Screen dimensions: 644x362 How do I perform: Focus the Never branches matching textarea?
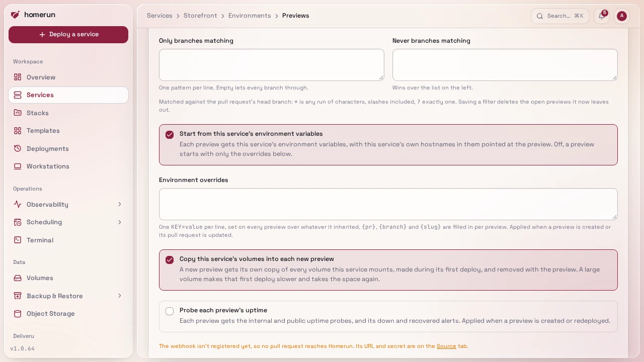point(505,65)
